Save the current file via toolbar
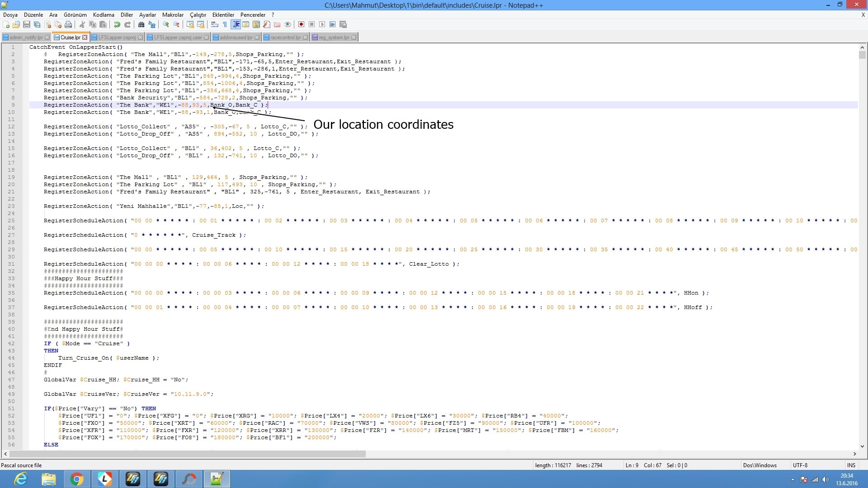868x488 pixels. tap(27, 24)
